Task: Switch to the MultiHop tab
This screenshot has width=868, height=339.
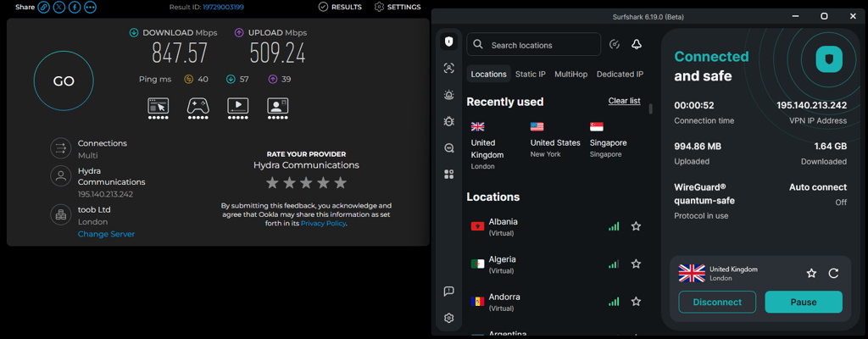Action: point(570,75)
